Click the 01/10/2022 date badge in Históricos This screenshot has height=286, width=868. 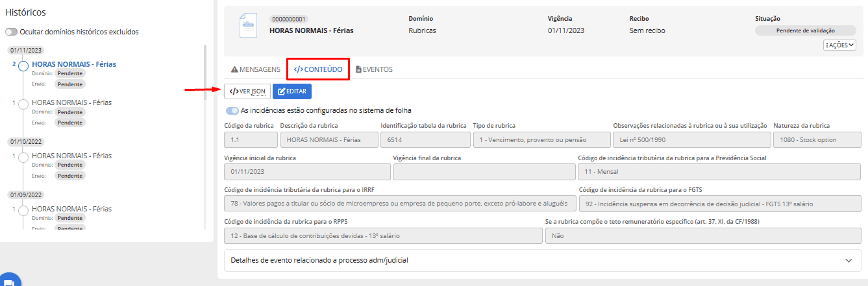tap(26, 141)
